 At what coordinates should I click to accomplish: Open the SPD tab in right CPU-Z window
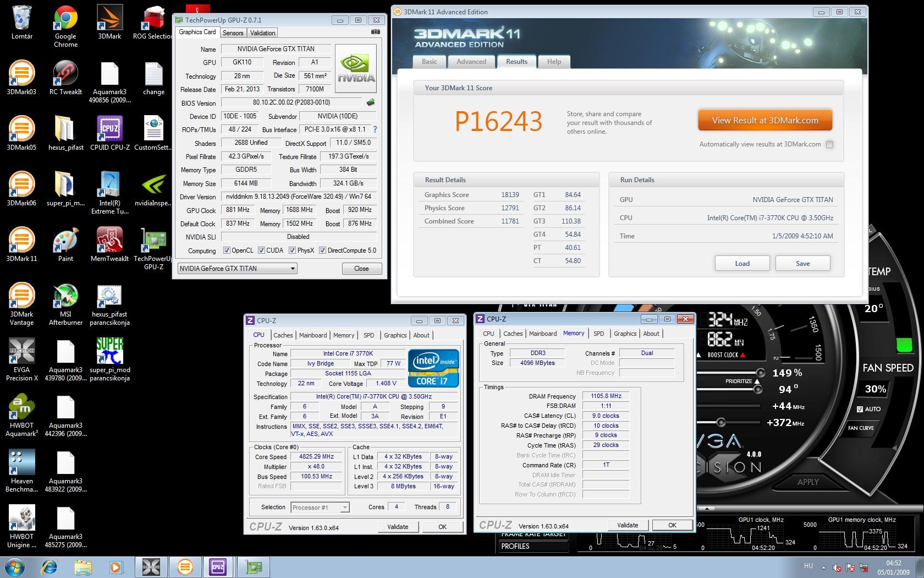click(598, 334)
